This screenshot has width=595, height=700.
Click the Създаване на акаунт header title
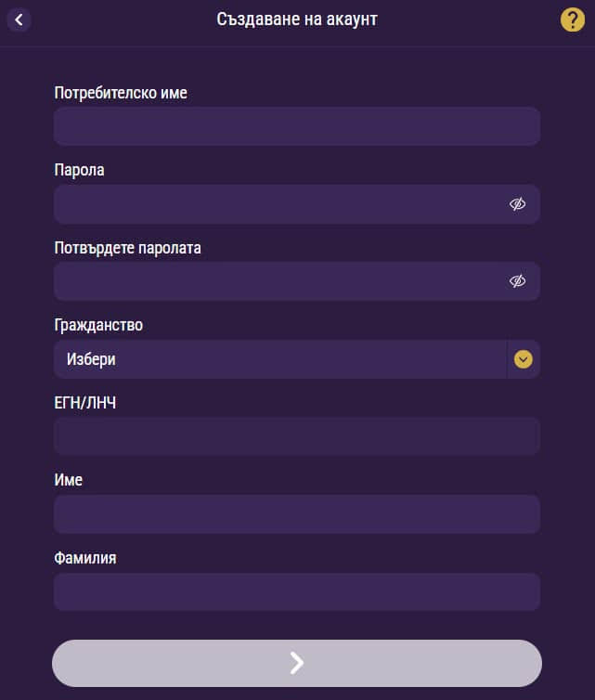(297, 19)
